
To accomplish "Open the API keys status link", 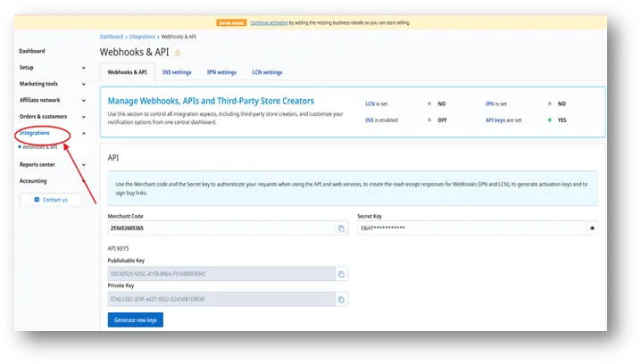I will pos(495,120).
